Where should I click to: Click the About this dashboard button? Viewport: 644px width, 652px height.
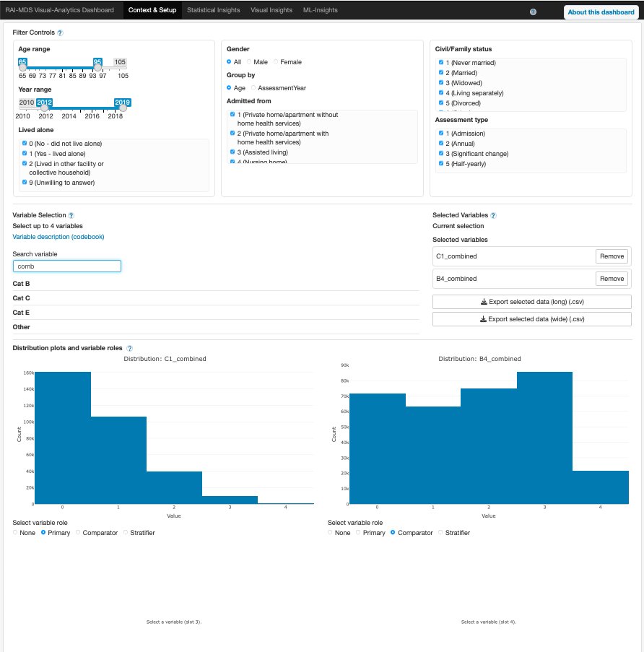tap(601, 12)
